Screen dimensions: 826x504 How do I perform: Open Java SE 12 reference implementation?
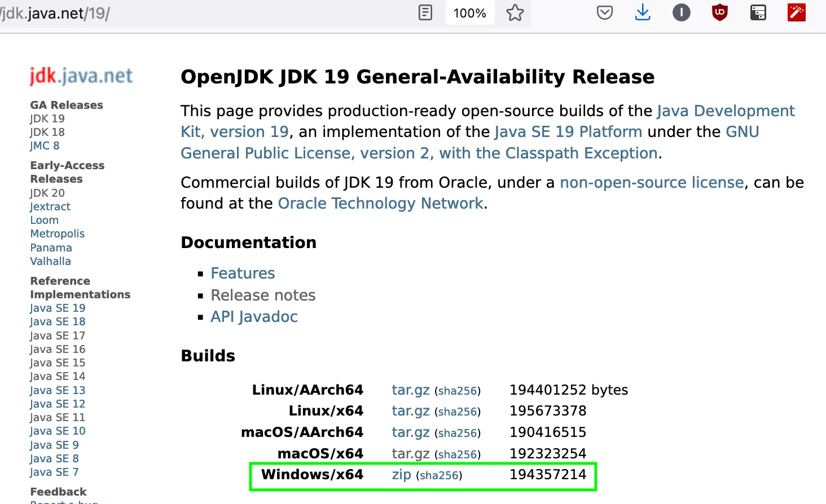click(58, 404)
